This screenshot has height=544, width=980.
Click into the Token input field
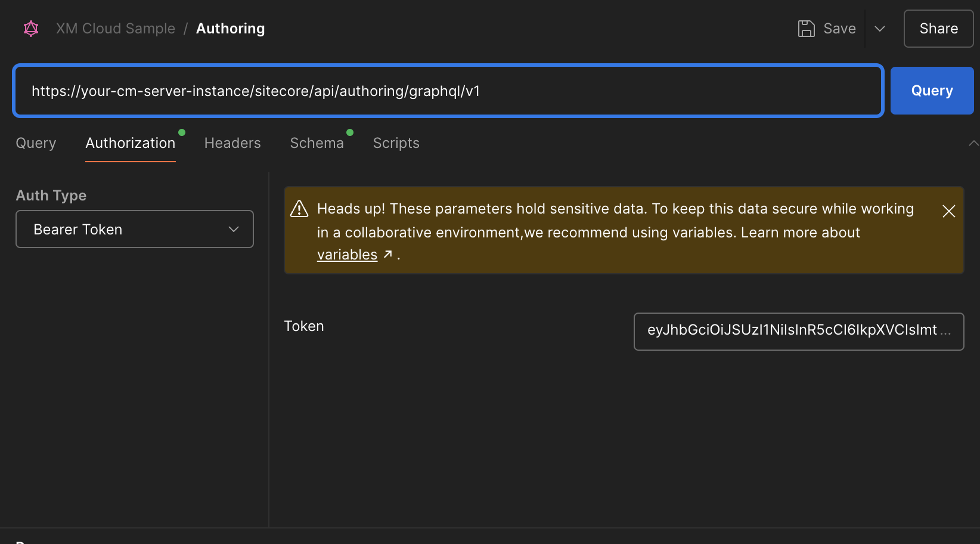pos(799,332)
